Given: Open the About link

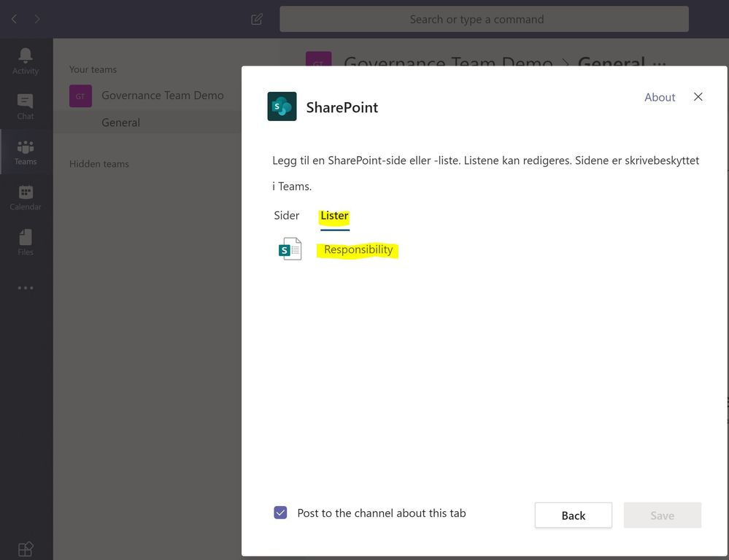Looking at the screenshot, I should coord(659,97).
